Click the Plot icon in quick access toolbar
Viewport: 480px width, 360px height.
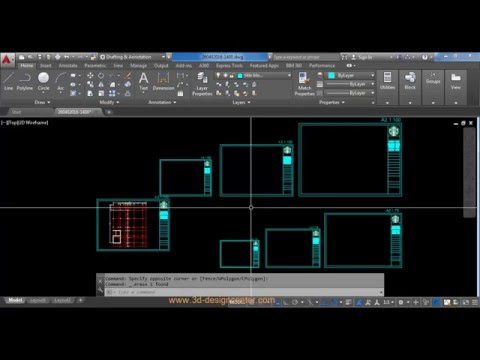pos(57,57)
